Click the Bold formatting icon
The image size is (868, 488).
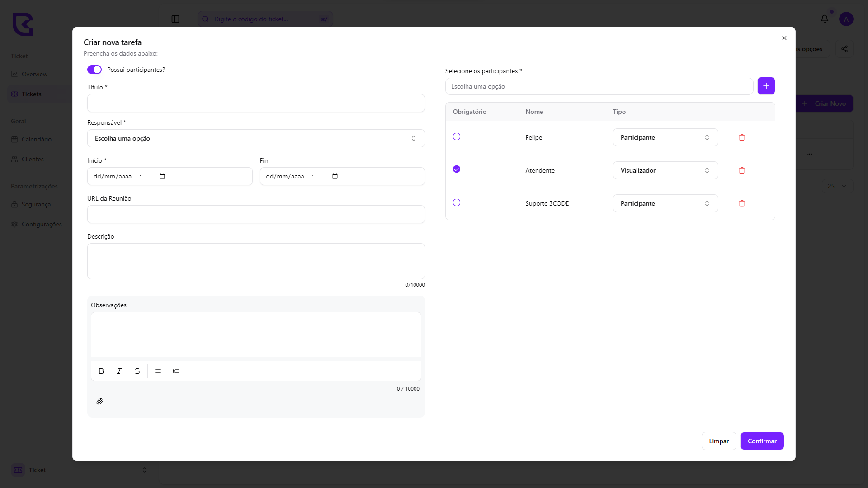101,371
